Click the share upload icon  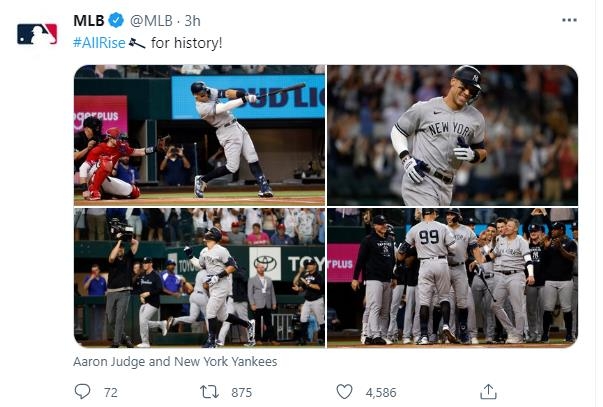[x=488, y=391]
